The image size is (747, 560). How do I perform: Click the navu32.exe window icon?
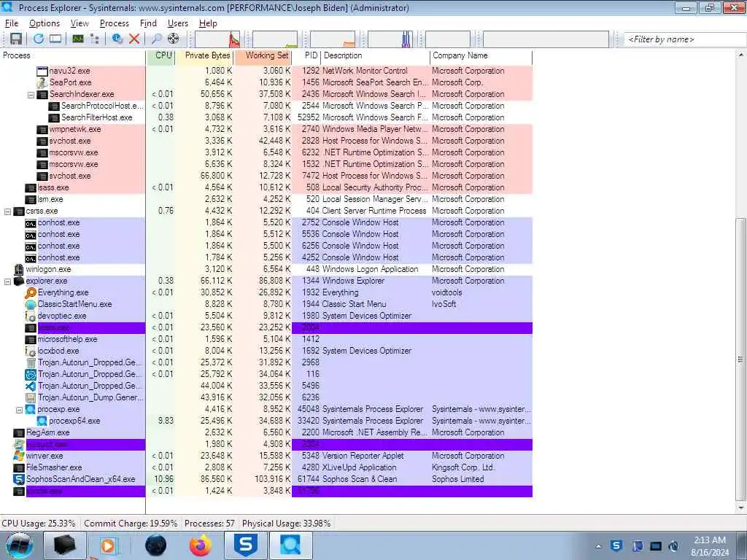(42, 71)
